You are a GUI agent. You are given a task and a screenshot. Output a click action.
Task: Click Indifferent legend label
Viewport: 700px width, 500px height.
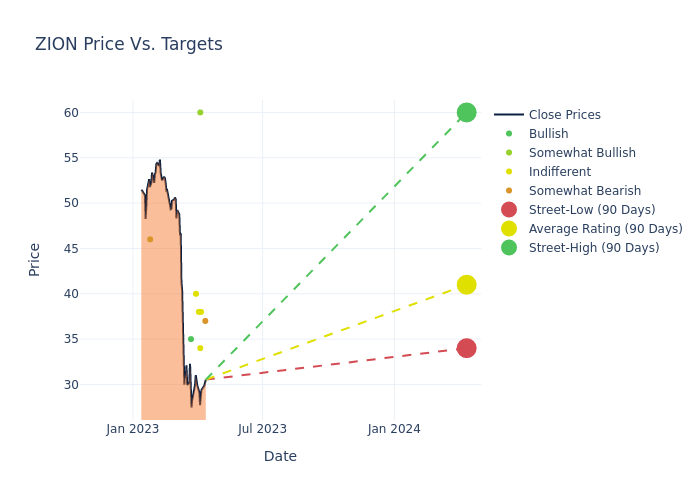tap(559, 172)
